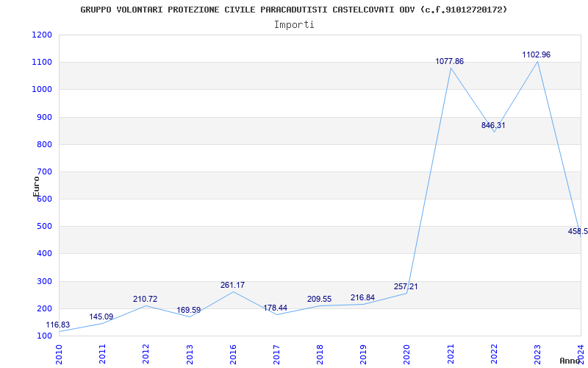Click the 500 y-axis value
588x368 pixels.
pos(45,227)
